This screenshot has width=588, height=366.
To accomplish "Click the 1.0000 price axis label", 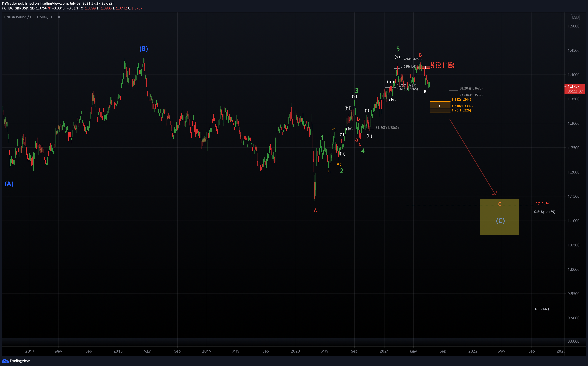I will tap(573, 269).
